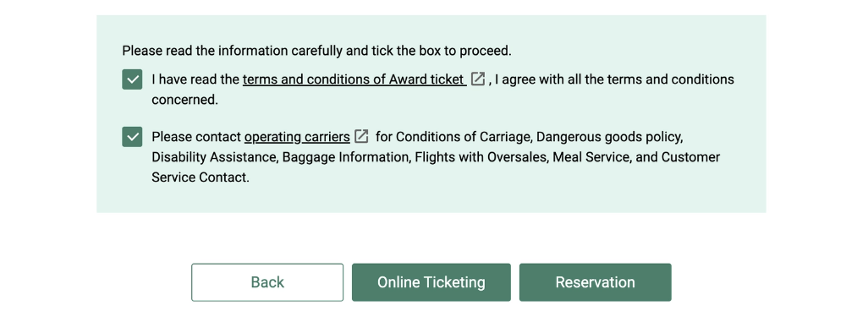Click 'Please contact' text beside the second checkbox
The width and height of the screenshot is (868, 322).
tap(196, 137)
